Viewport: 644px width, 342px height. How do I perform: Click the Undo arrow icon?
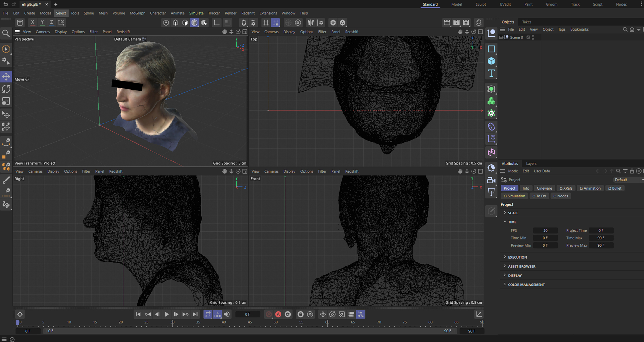click(x=5, y=4)
